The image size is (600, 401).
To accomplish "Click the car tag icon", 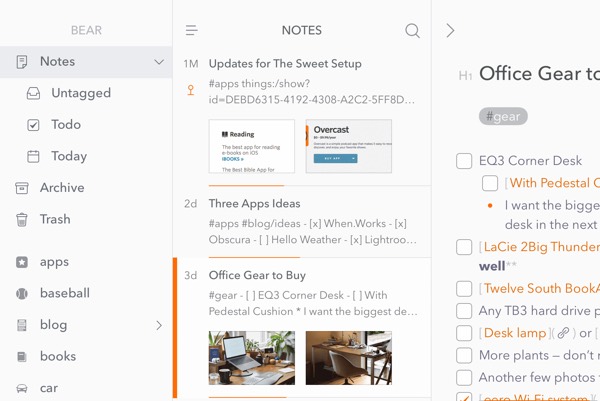I will pyautogui.click(x=22, y=388).
